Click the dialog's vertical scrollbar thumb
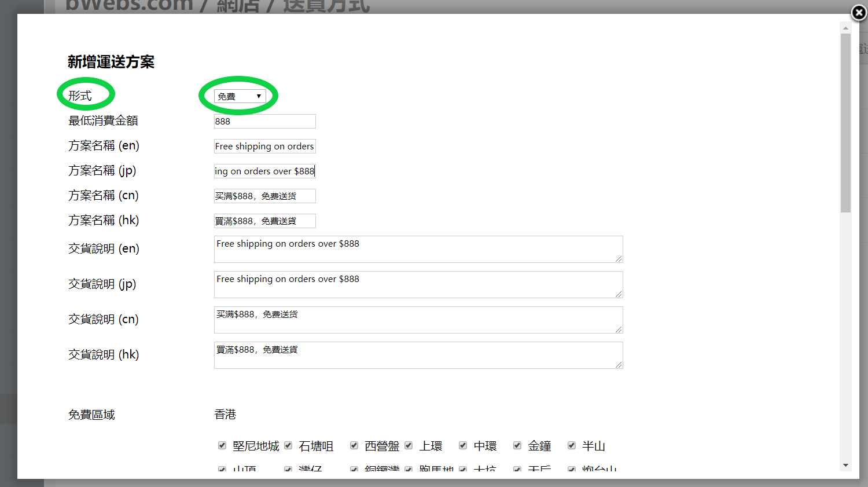The image size is (868, 487). (x=845, y=123)
